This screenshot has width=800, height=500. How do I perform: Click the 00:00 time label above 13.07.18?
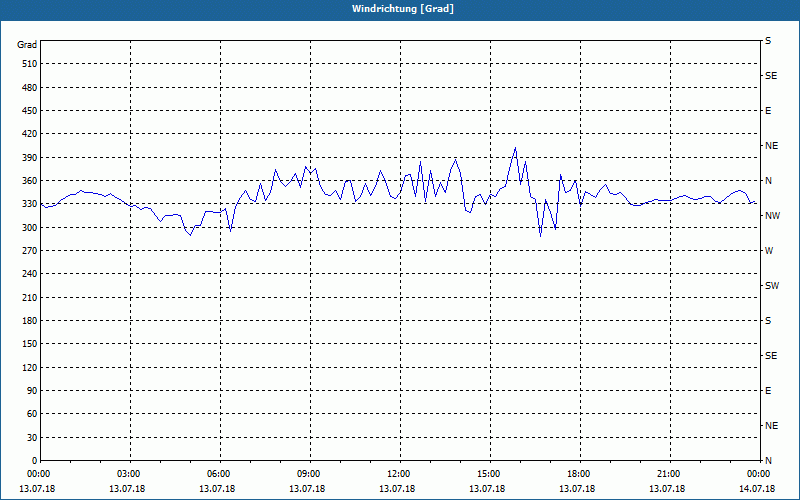pyautogui.click(x=38, y=474)
